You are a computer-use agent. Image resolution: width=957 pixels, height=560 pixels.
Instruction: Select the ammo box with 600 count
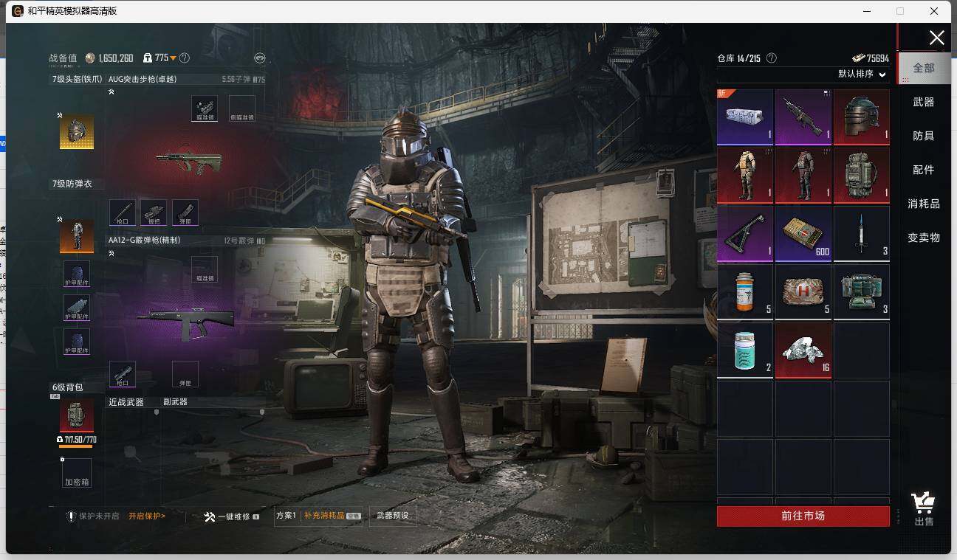[x=803, y=233]
